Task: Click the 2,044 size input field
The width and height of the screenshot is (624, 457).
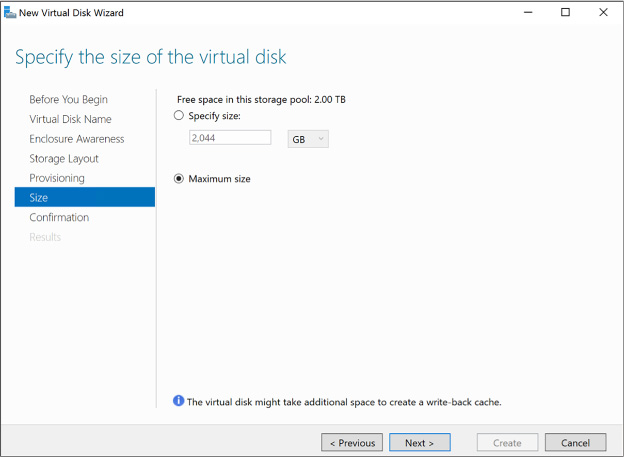Action: (x=230, y=138)
